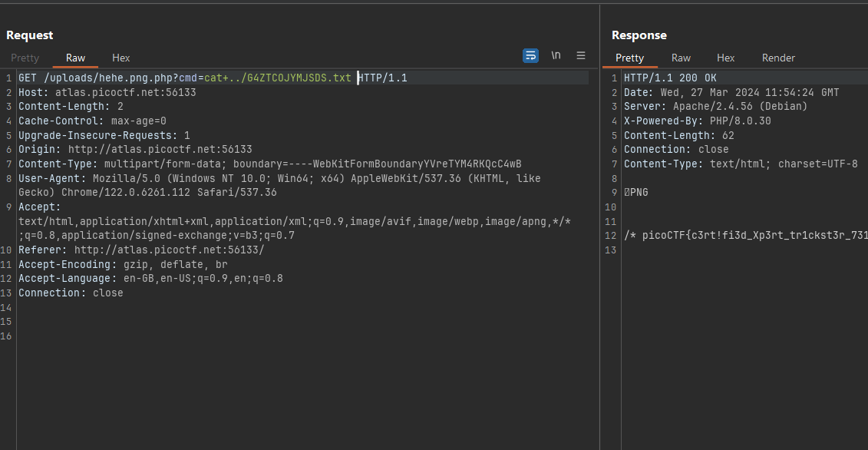This screenshot has height=450, width=868.
Task: Switch Response view to Raw tab
Action: click(x=681, y=58)
